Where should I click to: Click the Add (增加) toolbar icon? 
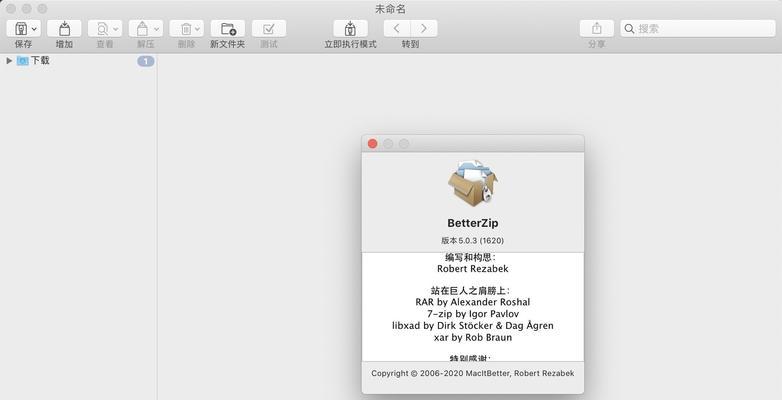pos(64,28)
